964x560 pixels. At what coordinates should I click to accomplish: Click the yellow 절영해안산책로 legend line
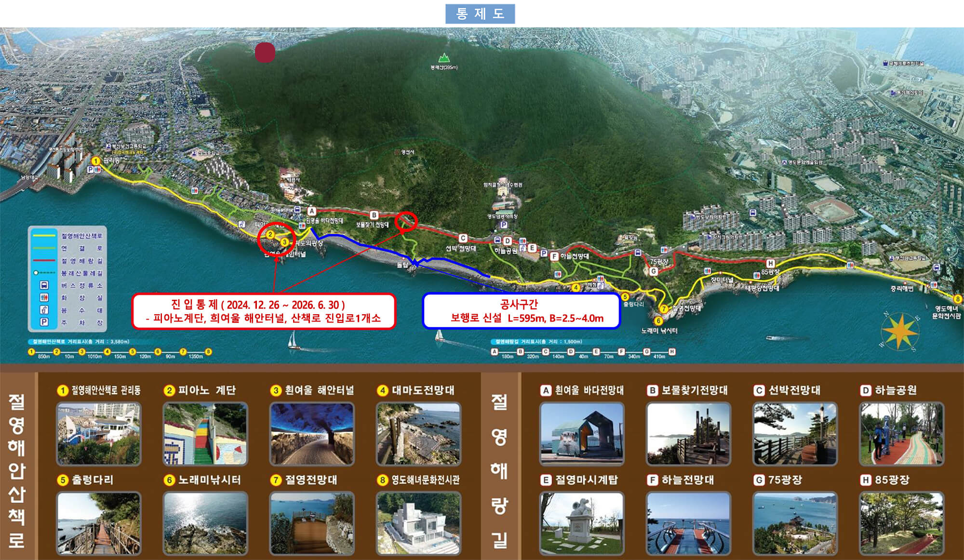tap(44, 236)
